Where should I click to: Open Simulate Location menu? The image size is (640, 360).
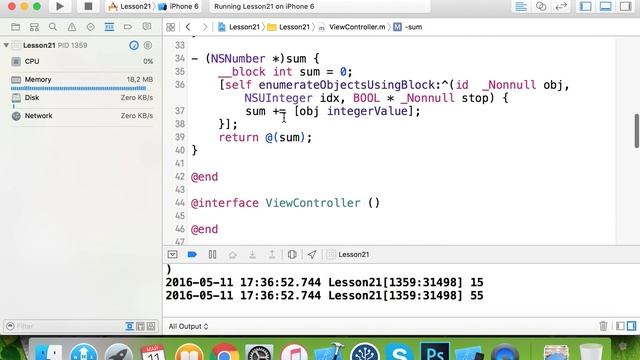point(312,254)
